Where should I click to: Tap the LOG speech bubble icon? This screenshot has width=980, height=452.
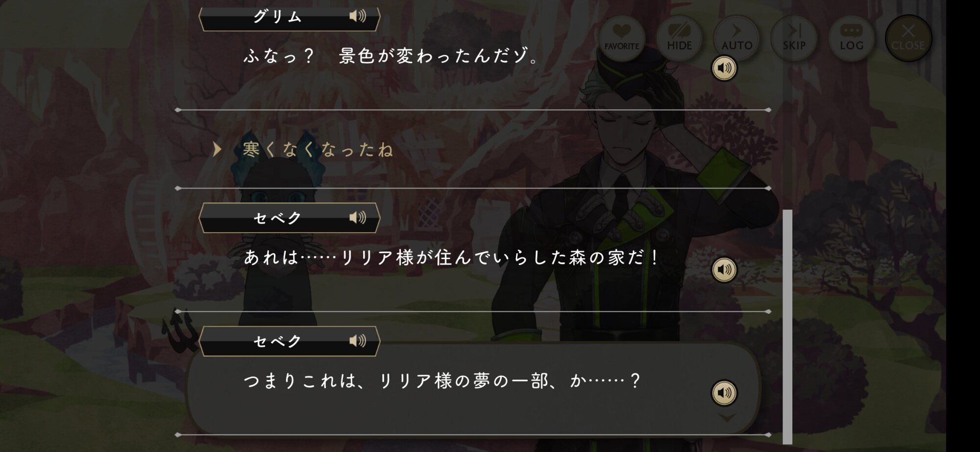[x=852, y=38]
